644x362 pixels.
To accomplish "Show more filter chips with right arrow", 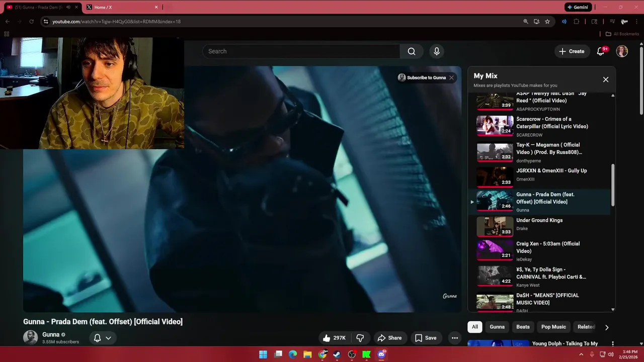I will [607, 327].
